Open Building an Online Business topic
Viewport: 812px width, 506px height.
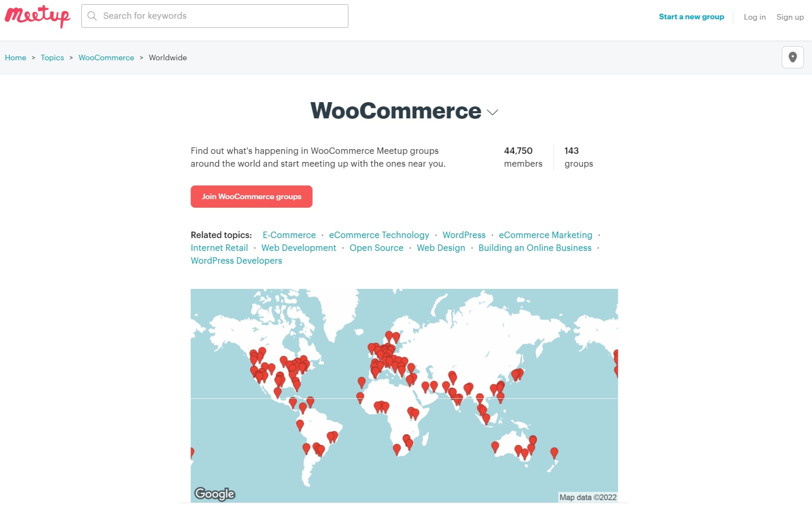click(x=535, y=248)
